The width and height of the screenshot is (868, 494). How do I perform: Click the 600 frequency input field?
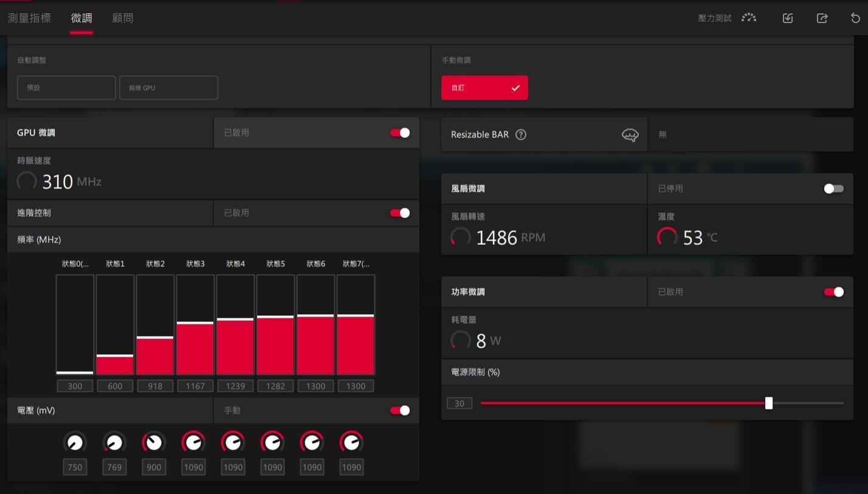(x=115, y=386)
